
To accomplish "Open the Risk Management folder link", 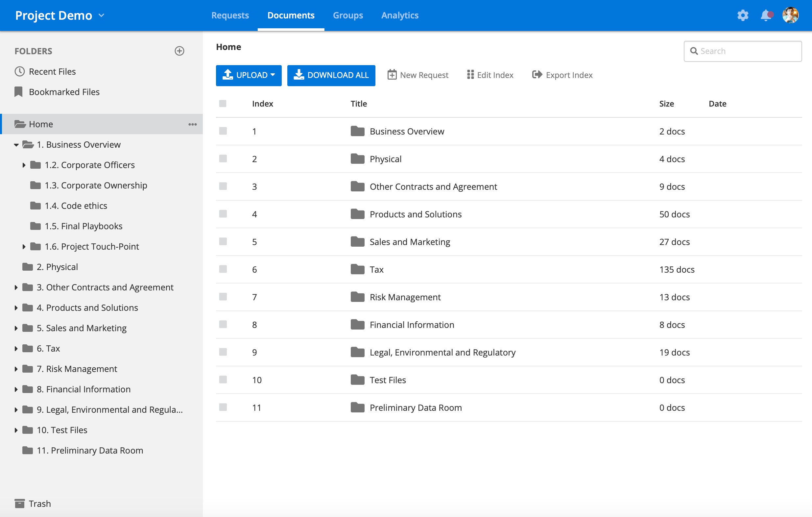I will (405, 297).
